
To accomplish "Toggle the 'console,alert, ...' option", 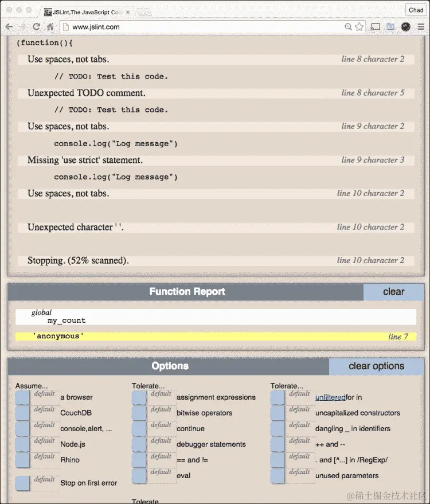I will (22, 429).
